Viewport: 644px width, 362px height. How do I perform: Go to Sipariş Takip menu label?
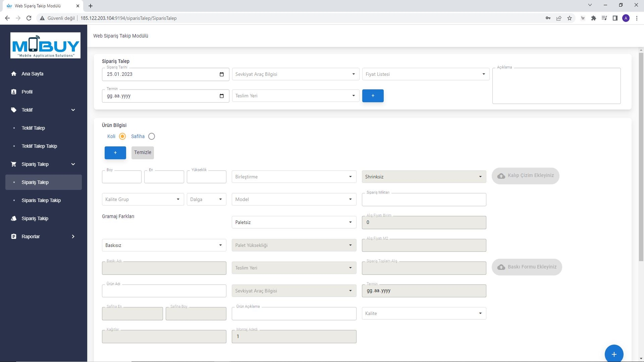click(x=35, y=219)
